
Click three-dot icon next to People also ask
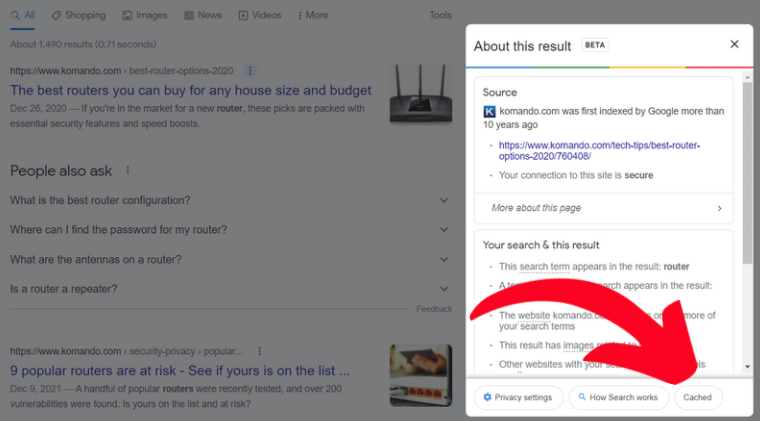tap(127, 171)
